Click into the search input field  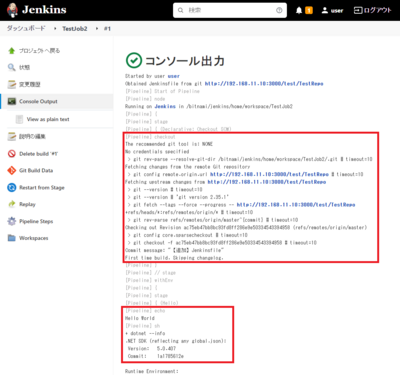(230, 10)
